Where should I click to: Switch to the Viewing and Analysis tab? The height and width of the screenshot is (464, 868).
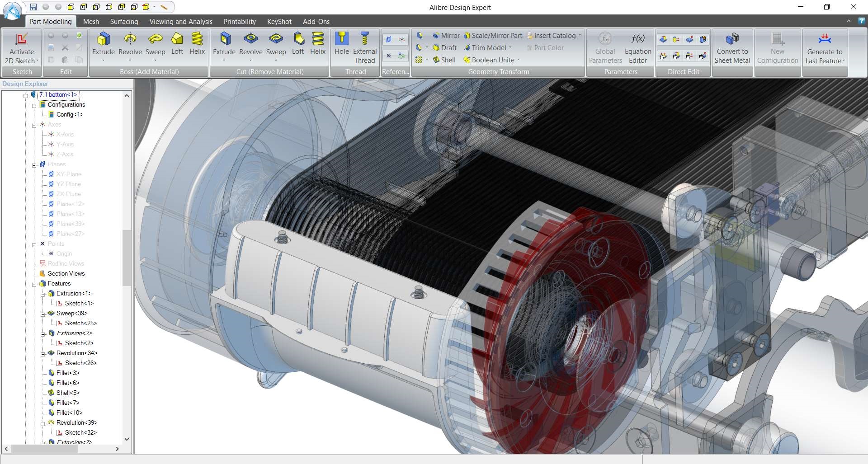pos(181,21)
